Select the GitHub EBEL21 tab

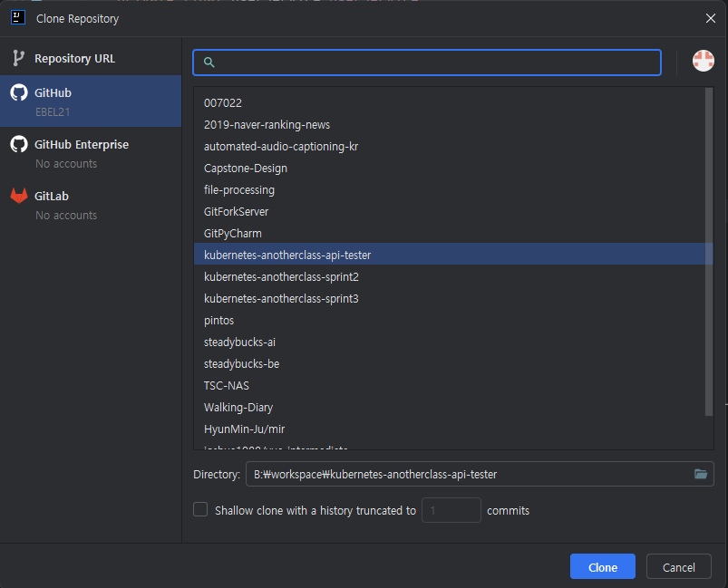(x=91, y=101)
